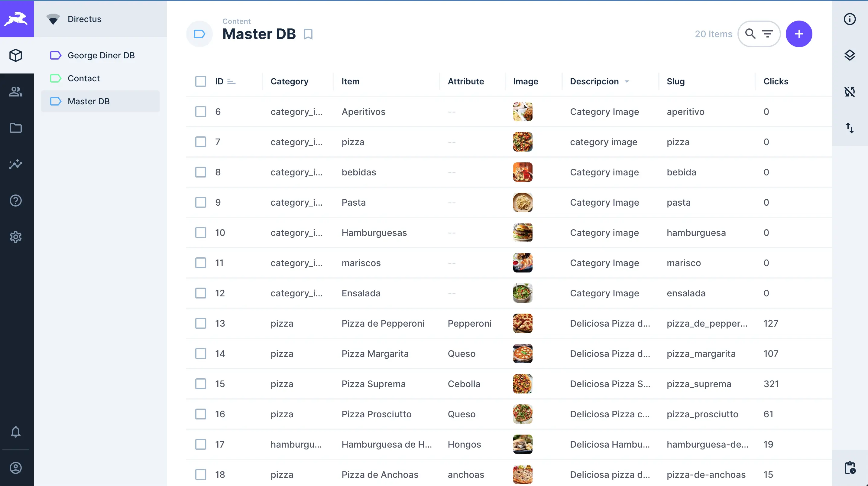
Task: Expand the ID column sort options
Action: click(231, 81)
